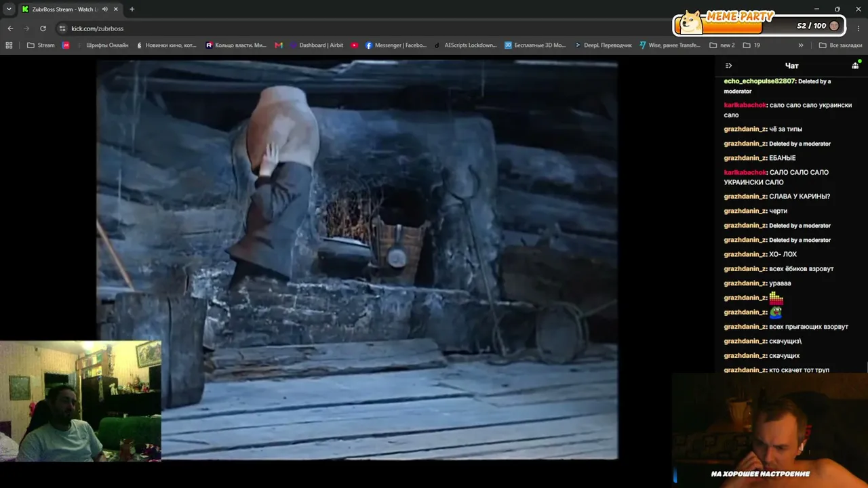
Task: Open the Шрифты Онлайн bookmark
Action: coord(102,45)
